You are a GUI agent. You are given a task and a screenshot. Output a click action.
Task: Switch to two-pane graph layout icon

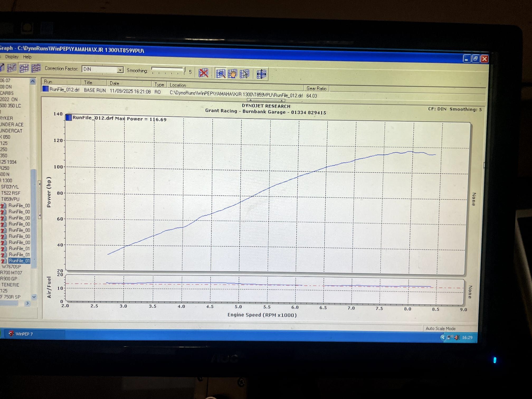coord(24,68)
